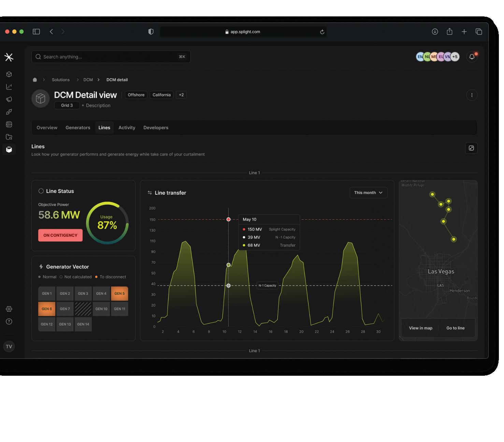Open the three-dot options menu
This screenshot has height=442, width=504.
[x=472, y=95]
